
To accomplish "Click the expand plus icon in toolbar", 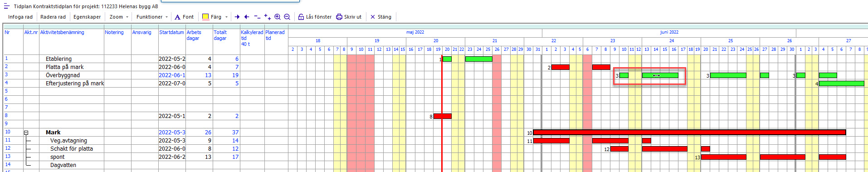I will coord(268,17).
